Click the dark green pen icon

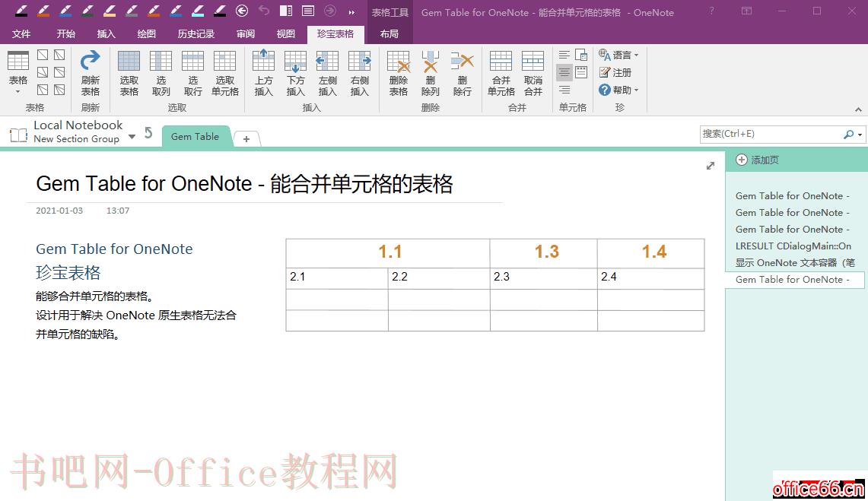point(87,11)
